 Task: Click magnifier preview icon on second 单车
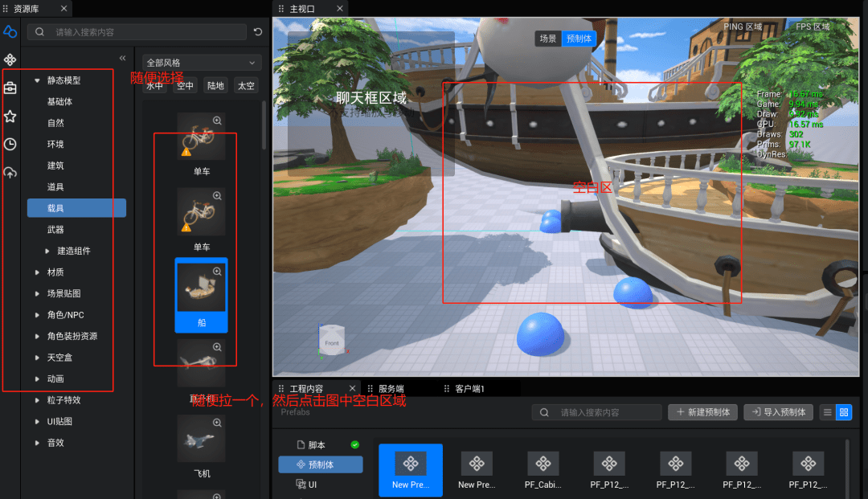pyautogui.click(x=218, y=196)
